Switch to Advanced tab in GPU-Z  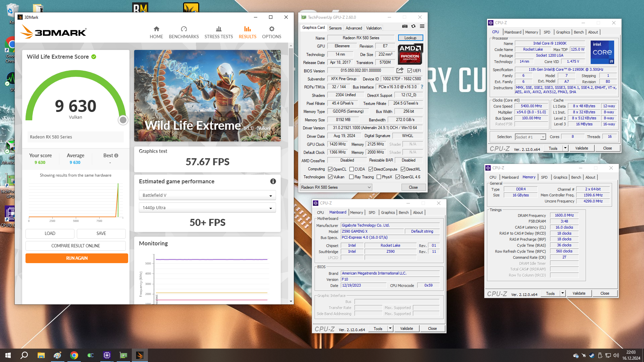(354, 28)
